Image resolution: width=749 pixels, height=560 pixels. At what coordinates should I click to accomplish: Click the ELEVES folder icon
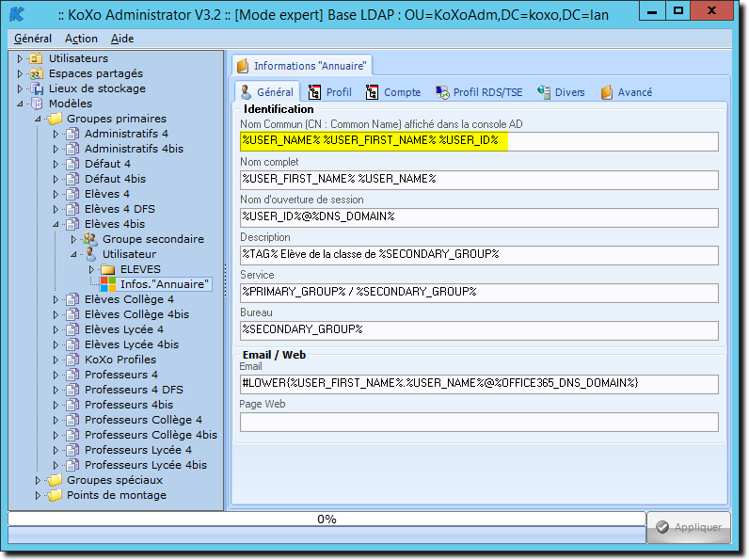click(x=108, y=269)
